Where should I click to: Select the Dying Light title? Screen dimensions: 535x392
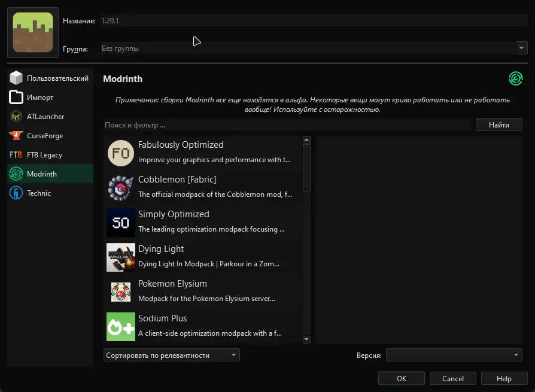click(161, 249)
